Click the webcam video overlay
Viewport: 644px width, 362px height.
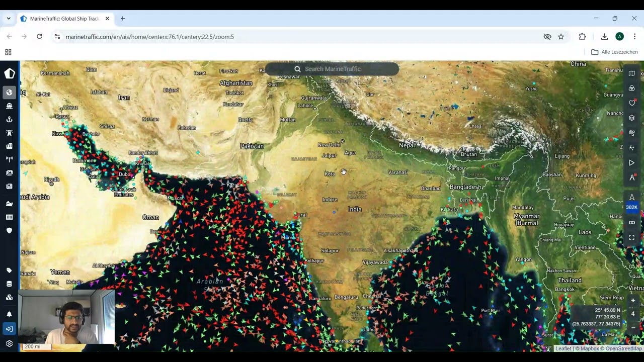(x=66, y=317)
